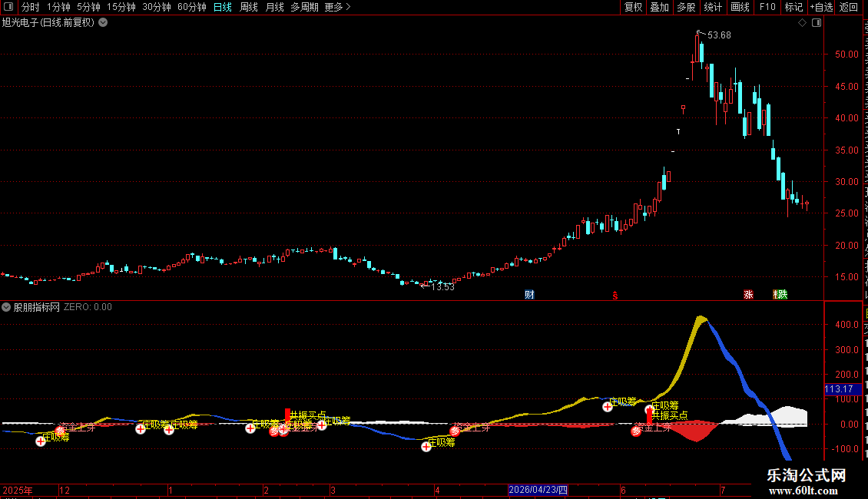The height and width of the screenshot is (499, 868).
Task: Open the 多周期 multi-period view
Action: coord(304,7)
